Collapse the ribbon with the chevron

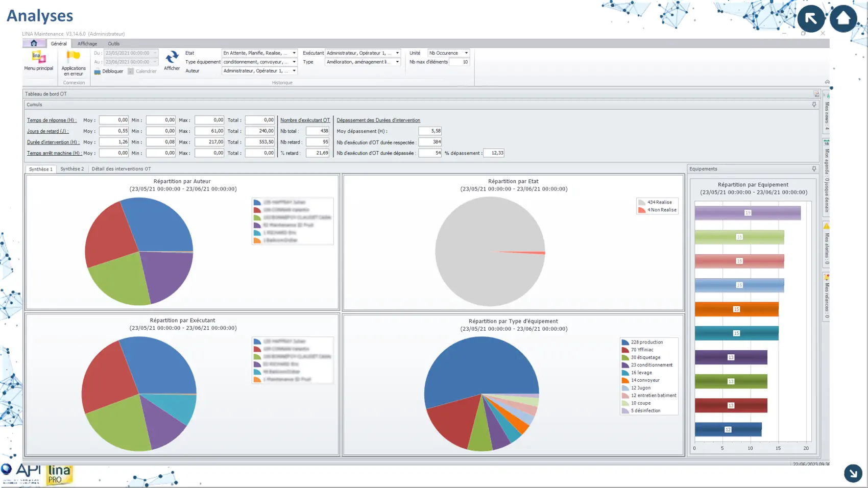827,82
